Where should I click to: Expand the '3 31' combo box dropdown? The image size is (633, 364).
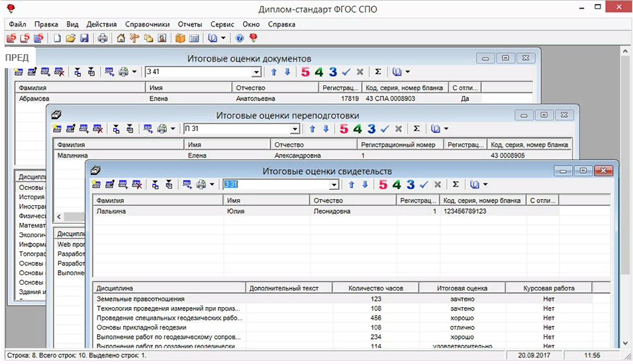[333, 185]
